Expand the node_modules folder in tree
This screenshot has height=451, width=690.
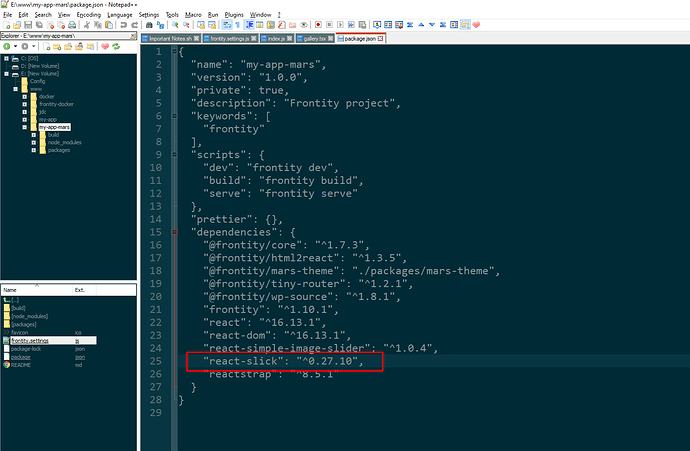click(34, 142)
